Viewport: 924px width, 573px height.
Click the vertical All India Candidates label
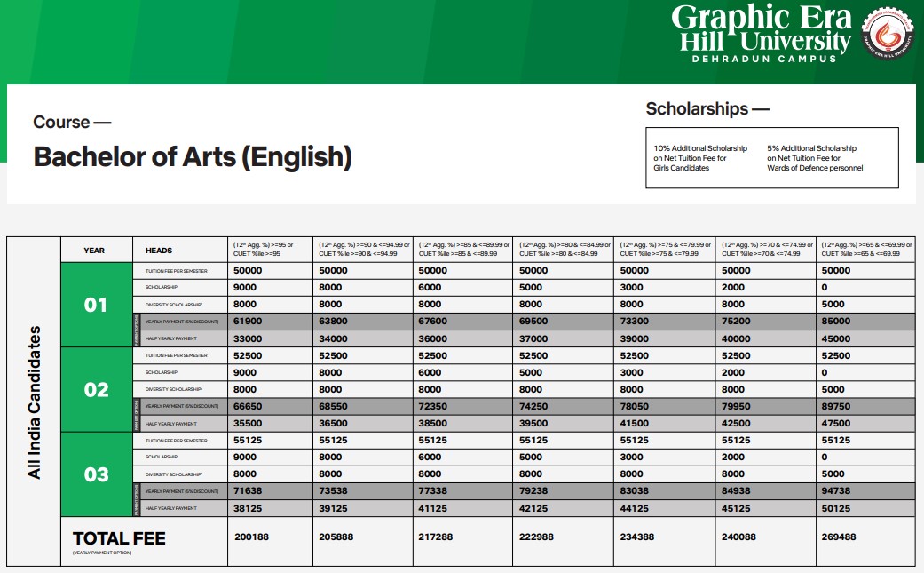tap(35, 402)
